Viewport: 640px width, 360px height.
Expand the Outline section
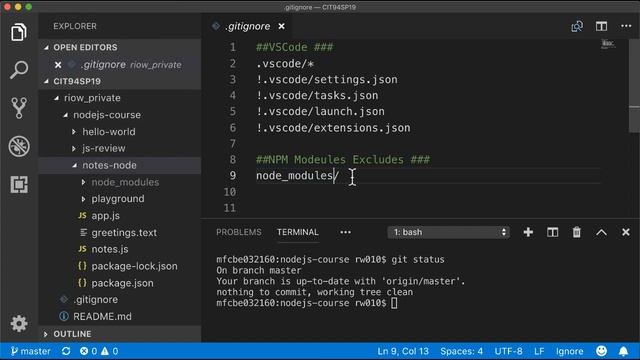[x=45, y=334]
